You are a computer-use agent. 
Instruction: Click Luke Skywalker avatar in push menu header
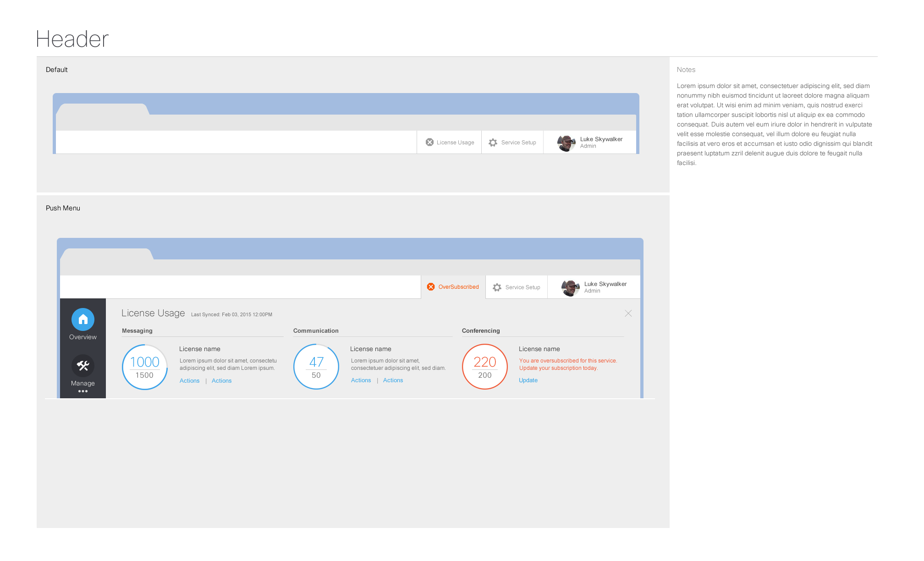coord(570,288)
